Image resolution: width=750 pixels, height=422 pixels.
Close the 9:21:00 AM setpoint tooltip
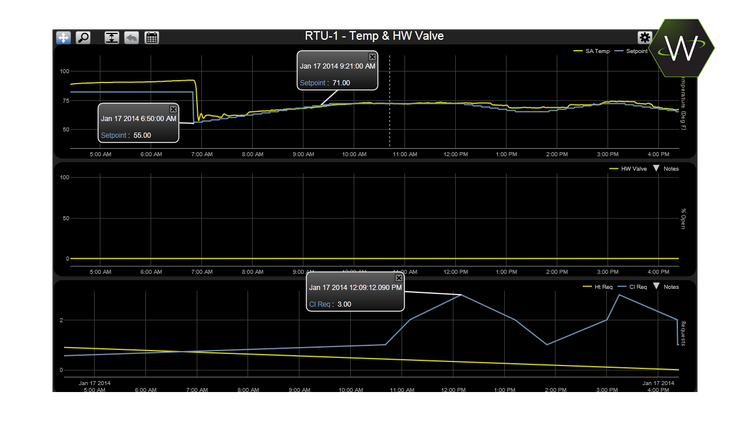[x=372, y=57]
